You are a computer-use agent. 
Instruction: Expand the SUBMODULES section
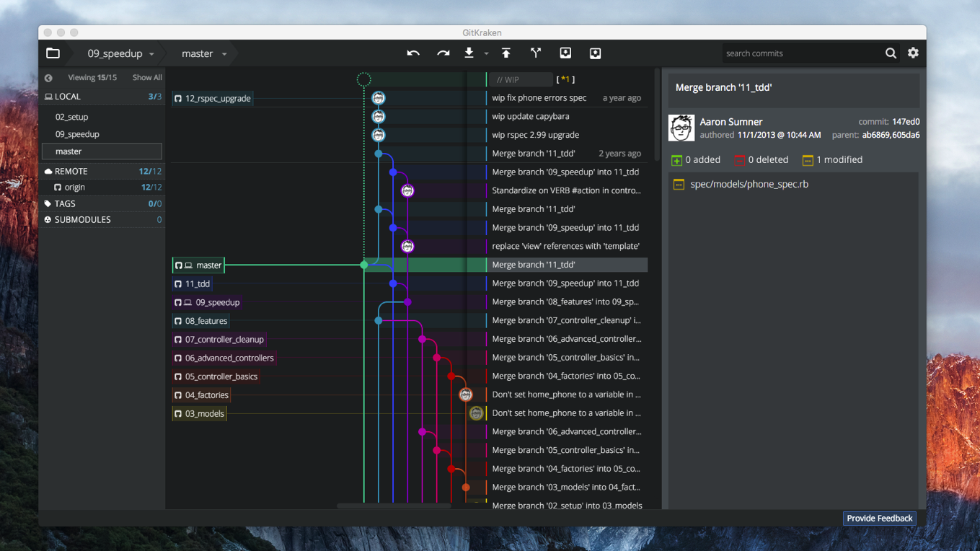point(102,220)
